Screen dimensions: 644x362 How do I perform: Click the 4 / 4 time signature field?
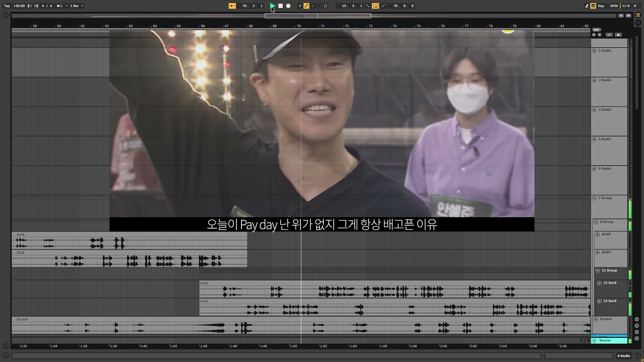(47, 6)
